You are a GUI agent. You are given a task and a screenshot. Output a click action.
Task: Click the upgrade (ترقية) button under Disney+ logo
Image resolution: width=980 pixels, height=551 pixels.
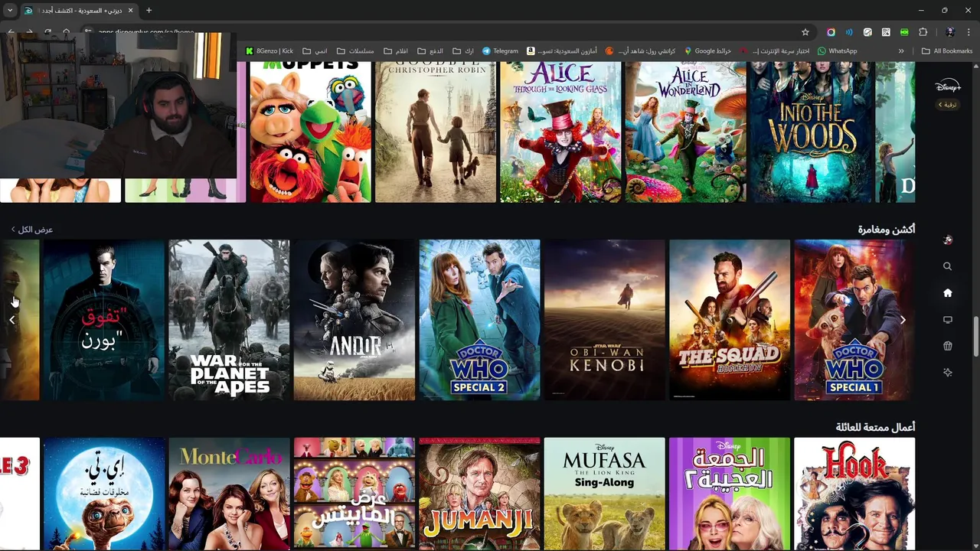pos(948,104)
